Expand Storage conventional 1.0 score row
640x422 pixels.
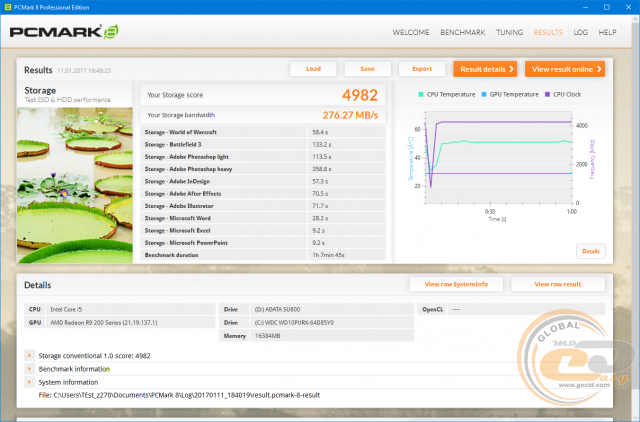[x=29, y=355]
